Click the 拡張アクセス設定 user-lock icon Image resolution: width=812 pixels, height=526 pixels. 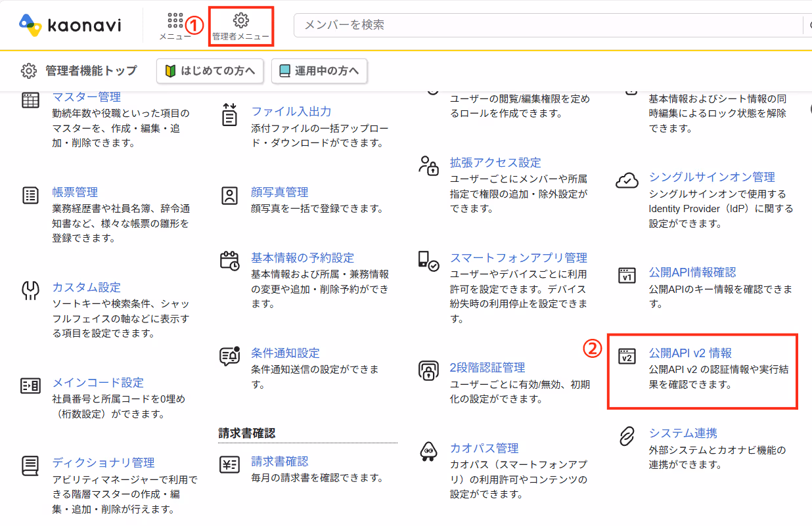pyautogui.click(x=428, y=165)
